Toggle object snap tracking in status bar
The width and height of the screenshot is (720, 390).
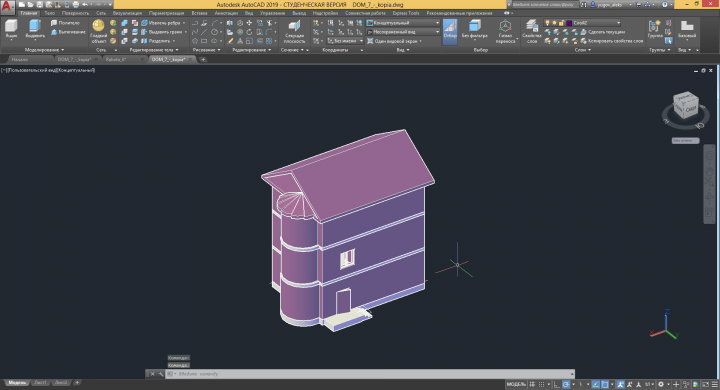[596, 384]
